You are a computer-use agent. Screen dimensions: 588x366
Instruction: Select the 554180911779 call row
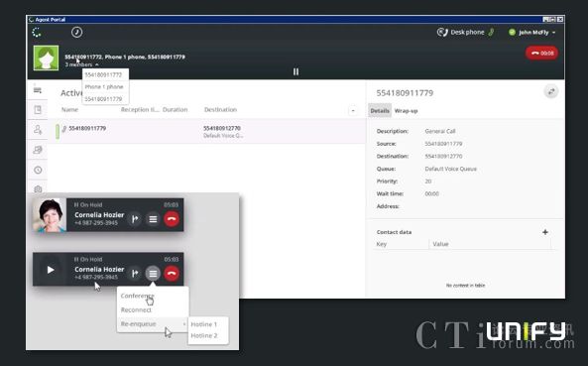pyautogui.click(x=207, y=132)
